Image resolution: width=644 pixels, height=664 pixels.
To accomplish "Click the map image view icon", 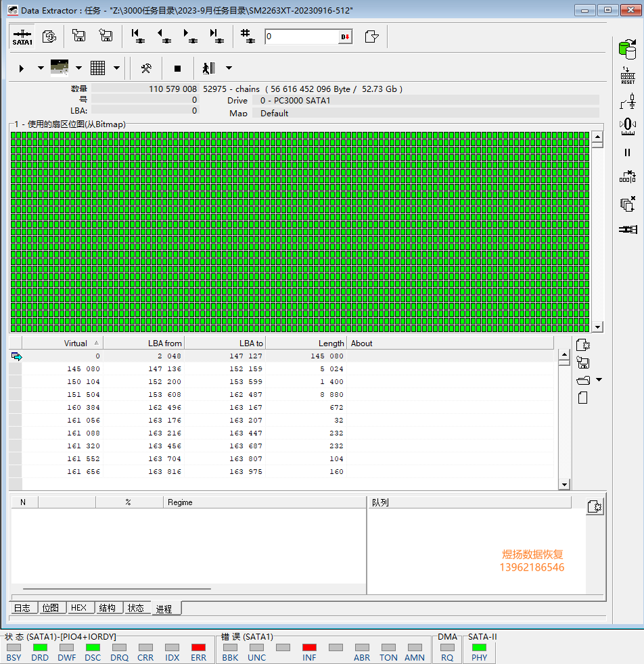I will (x=60, y=68).
